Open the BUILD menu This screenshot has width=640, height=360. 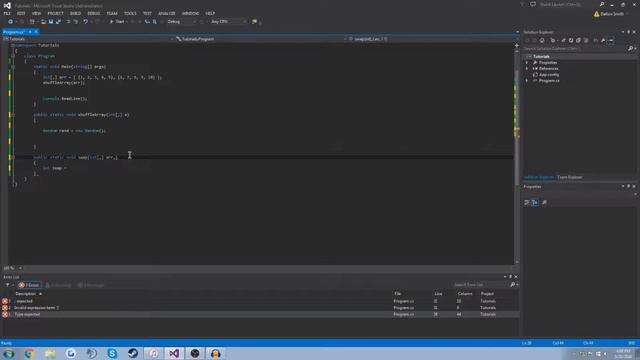pos(76,13)
